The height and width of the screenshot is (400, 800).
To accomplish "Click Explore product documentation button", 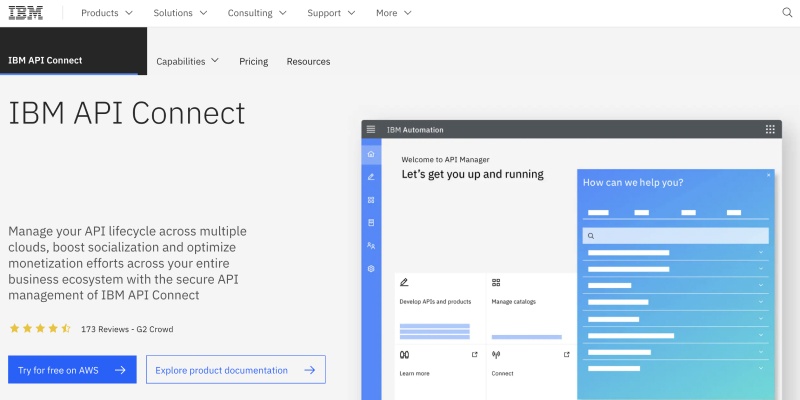I will (x=236, y=369).
